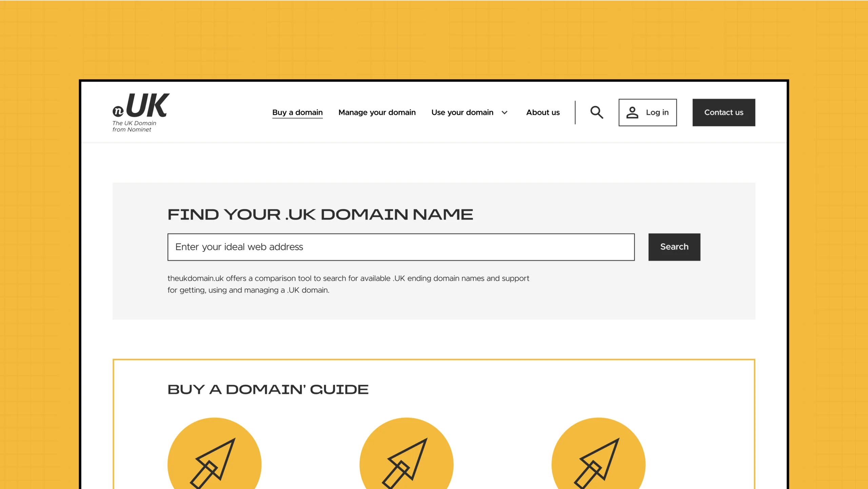Open the Use your domain chevron arrow
868x489 pixels.
504,113
